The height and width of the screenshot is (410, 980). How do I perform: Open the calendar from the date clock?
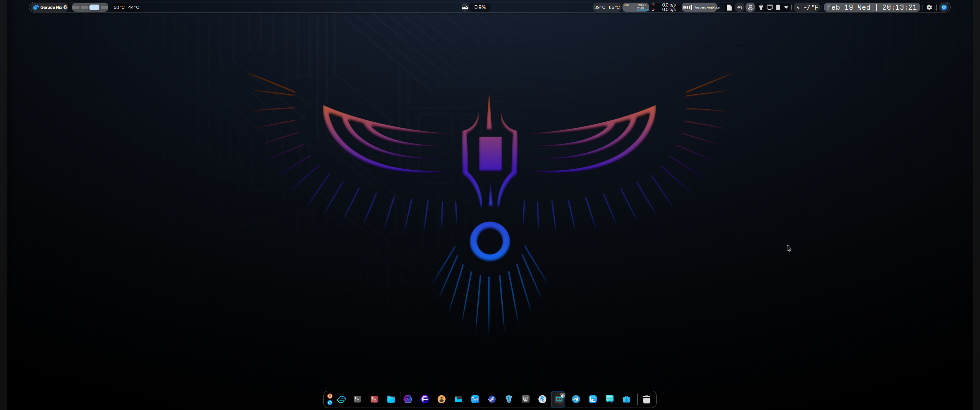tap(871, 7)
